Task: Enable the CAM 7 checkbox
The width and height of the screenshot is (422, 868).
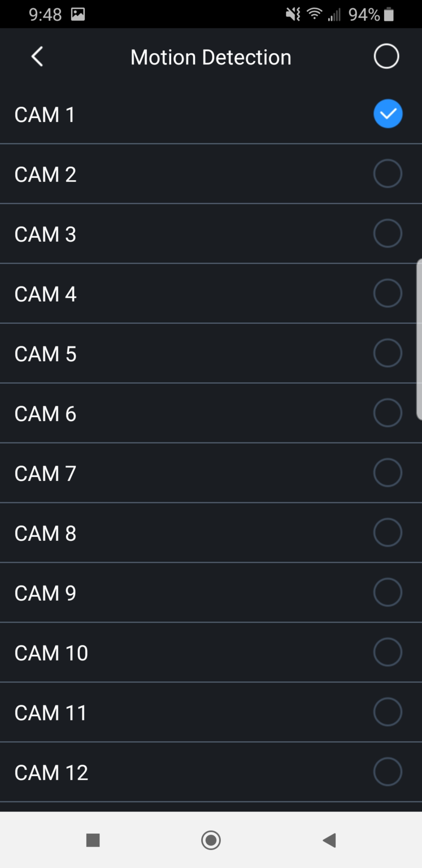Action: click(388, 473)
